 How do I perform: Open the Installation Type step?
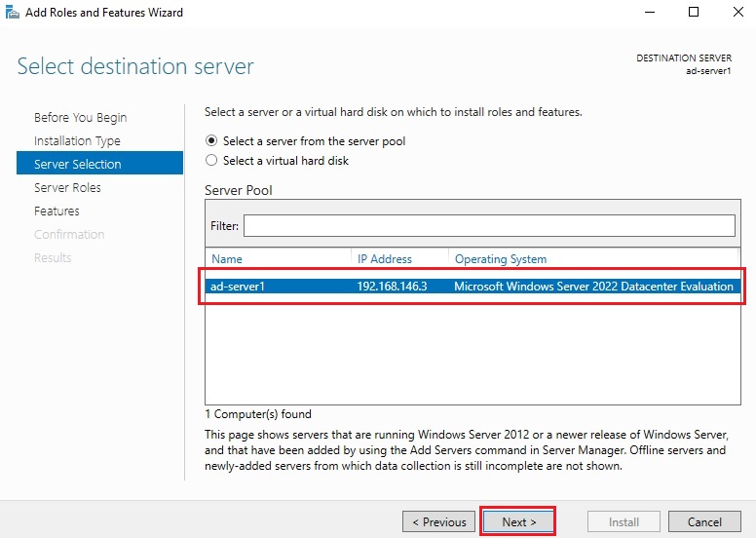(76, 141)
